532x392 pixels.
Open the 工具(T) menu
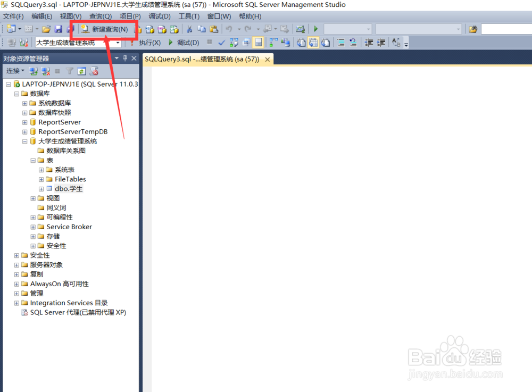[189, 16]
